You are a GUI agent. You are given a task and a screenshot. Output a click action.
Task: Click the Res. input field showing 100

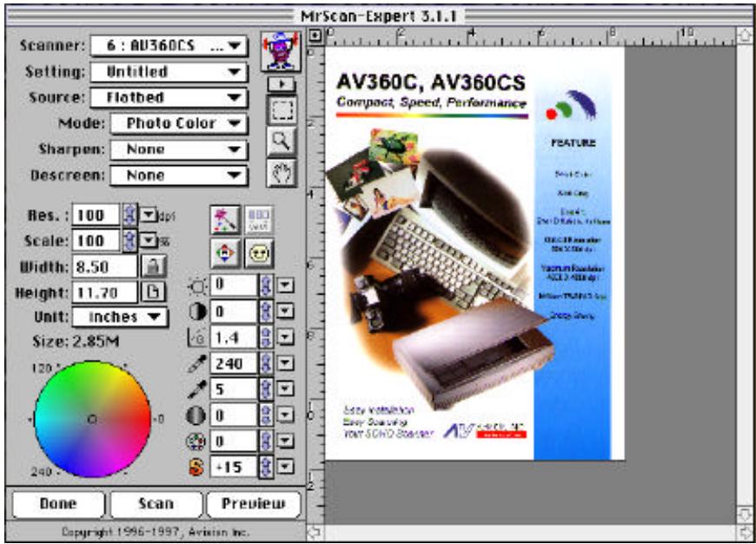pos(96,216)
